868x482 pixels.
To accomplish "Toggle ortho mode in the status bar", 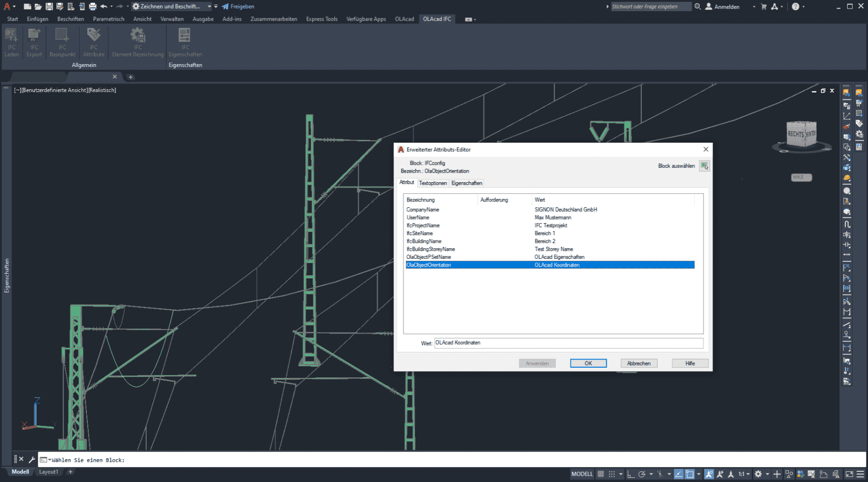I will tap(631, 474).
